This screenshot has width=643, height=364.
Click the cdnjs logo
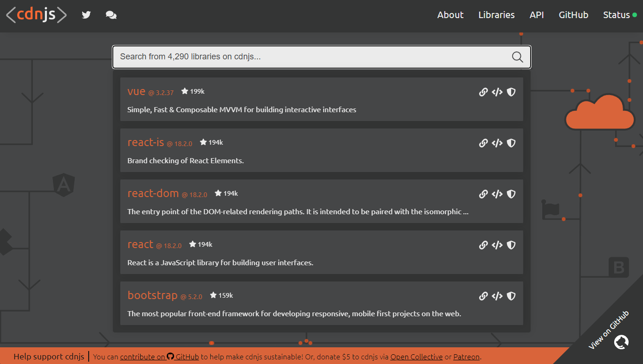36,15
